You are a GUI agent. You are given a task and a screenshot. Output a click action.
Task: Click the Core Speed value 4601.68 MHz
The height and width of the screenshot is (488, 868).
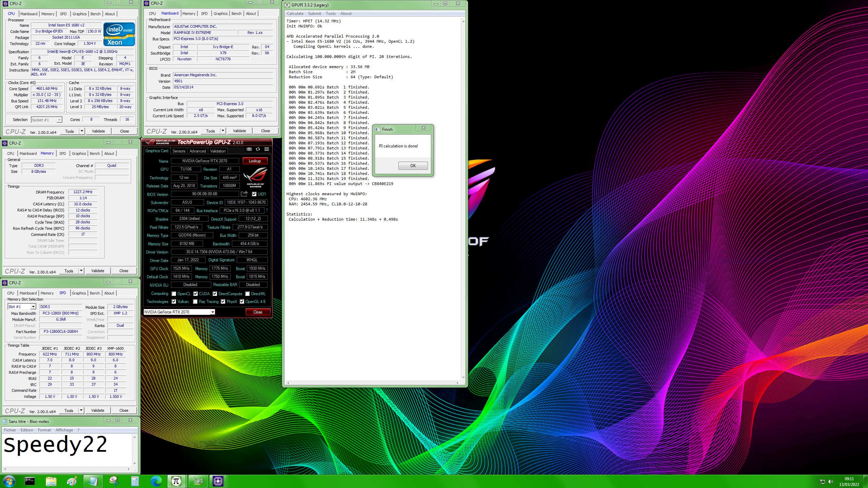pyautogui.click(x=47, y=88)
